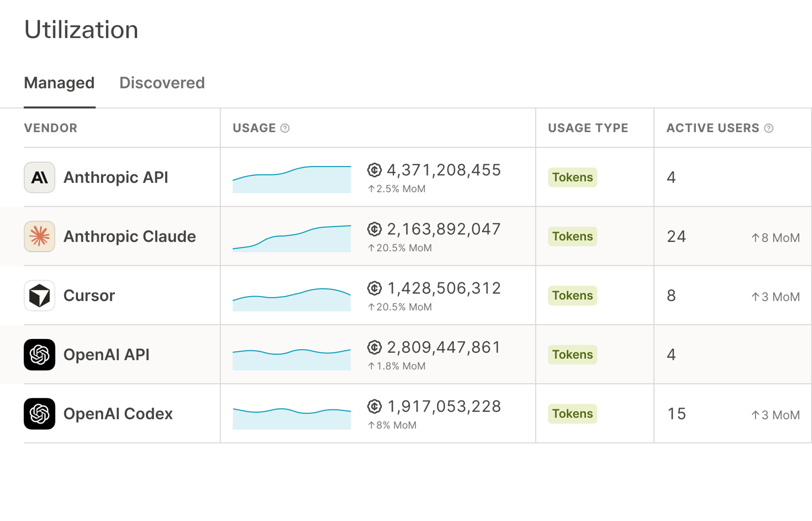Open the OpenAI Codex vendor name
The image size is (812, 521).
(118, 414)
